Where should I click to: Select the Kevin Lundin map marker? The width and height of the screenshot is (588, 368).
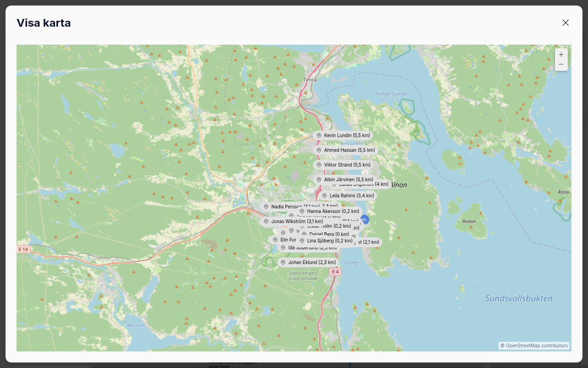343,135
